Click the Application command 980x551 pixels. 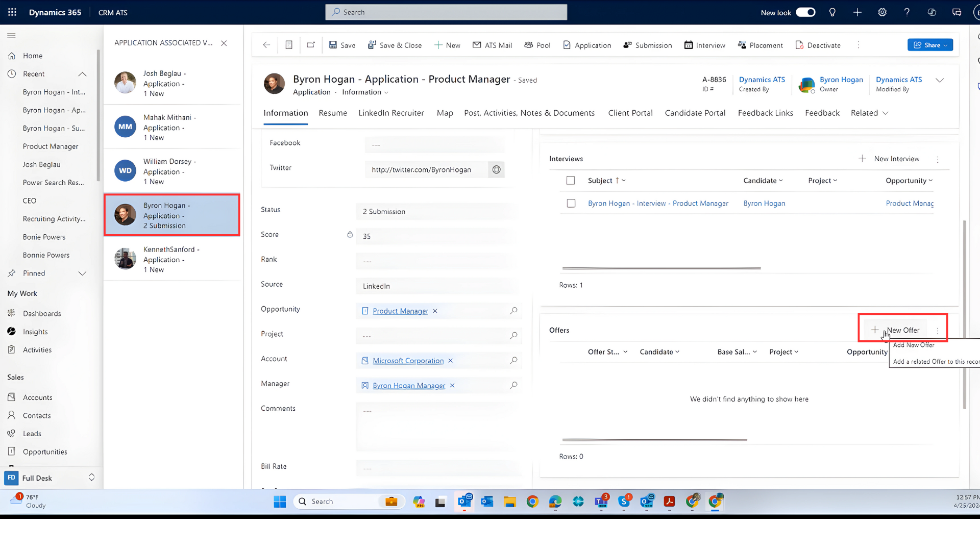tap(587, 45)
